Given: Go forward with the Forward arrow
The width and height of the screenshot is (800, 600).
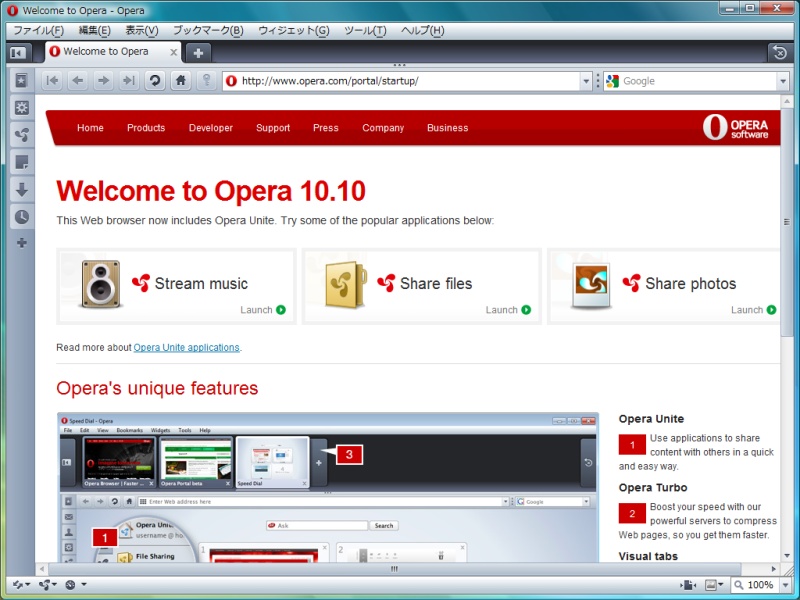Looking at the screenshot, I should click(x=103, y=81).
